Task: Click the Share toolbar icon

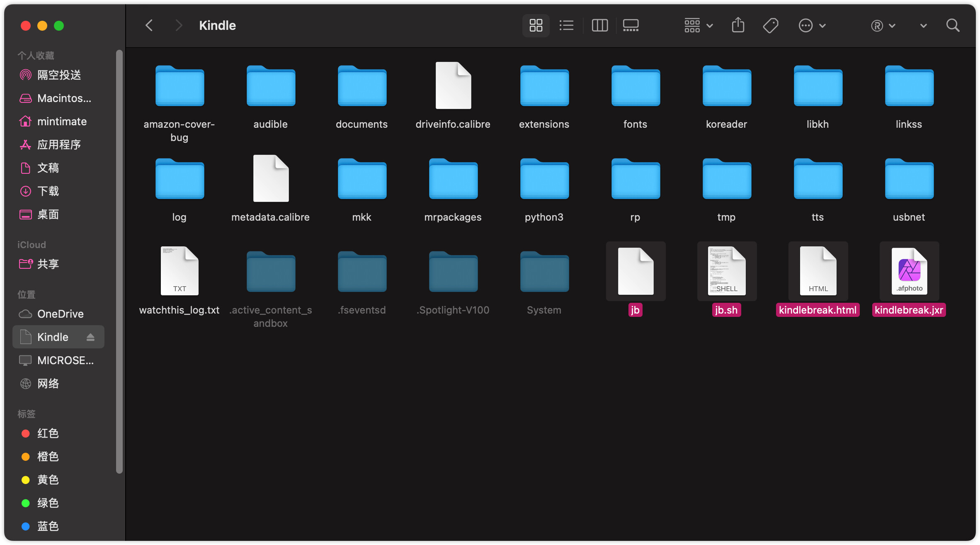Action: point(738,26)
